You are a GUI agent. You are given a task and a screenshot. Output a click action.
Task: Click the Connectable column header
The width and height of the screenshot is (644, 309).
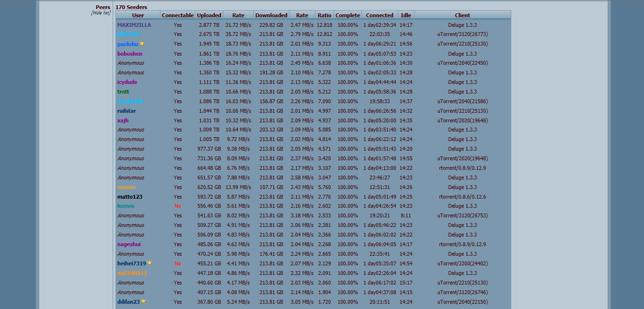pos(178,15)
